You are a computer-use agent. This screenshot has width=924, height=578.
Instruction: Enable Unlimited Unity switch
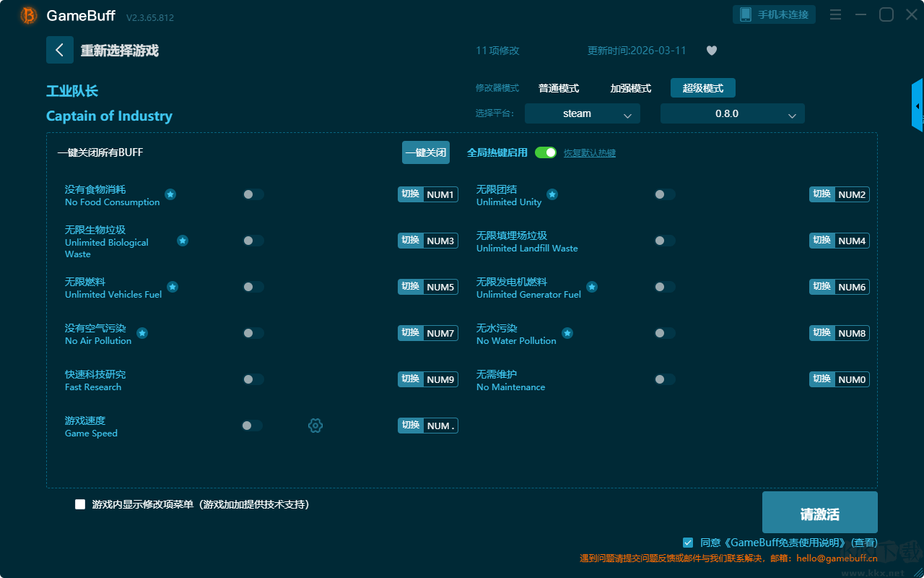pyautogui.click(x=665, y=194)
